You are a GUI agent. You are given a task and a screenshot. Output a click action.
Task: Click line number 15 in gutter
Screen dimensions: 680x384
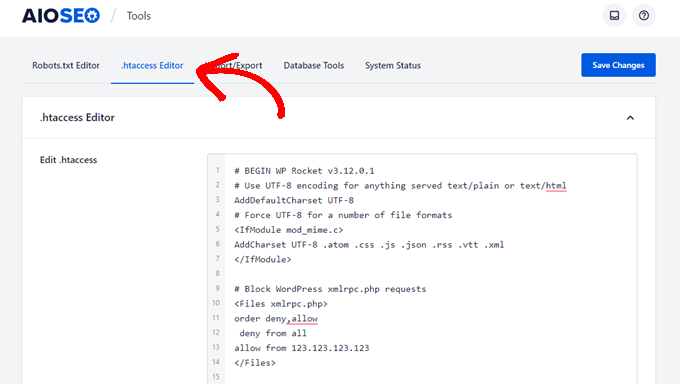[x=216, y=377]
